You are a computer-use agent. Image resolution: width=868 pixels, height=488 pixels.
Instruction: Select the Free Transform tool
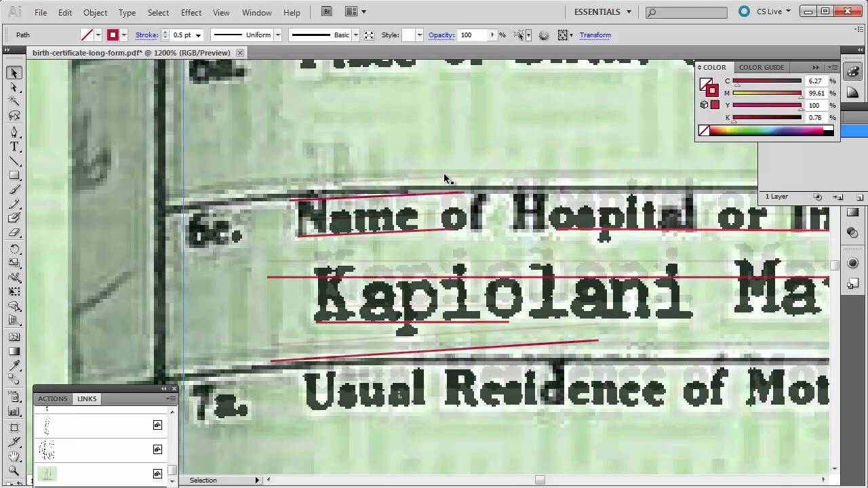[14, 291]
